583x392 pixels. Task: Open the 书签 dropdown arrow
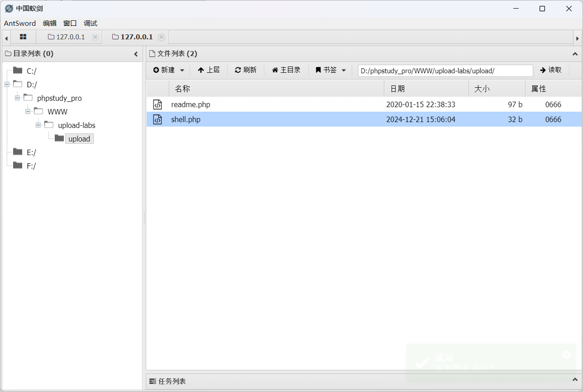344,70
